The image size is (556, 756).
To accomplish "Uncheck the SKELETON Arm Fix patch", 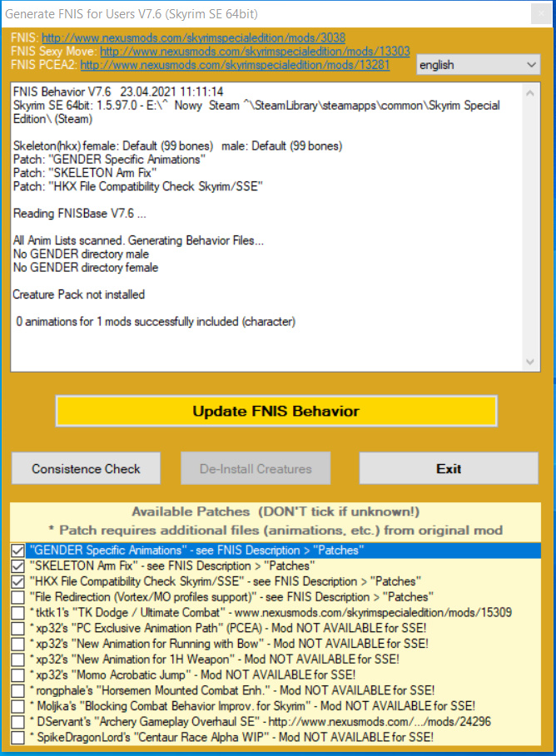I will pos(17,566).
